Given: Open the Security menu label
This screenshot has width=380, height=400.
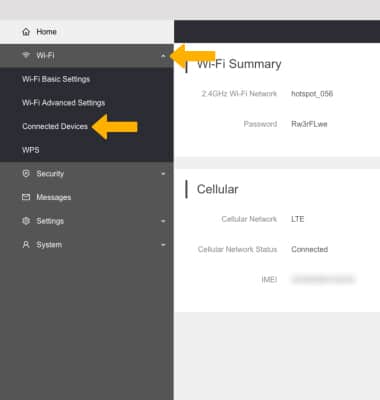Looking at the screenshot, I should pyautogui.click(x=50, y=174).
